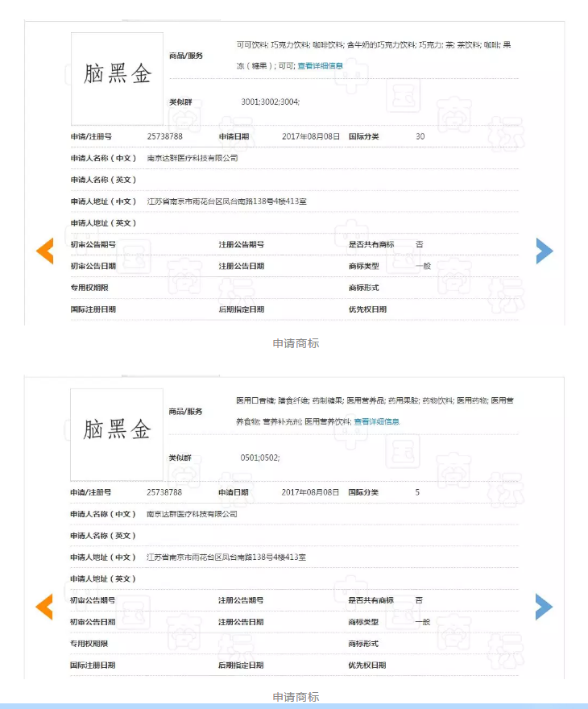Select applicant 南京达群医疗科技有限公司 in class 30 record
This screenshot has height=709, width=588.
coord(193,158)
